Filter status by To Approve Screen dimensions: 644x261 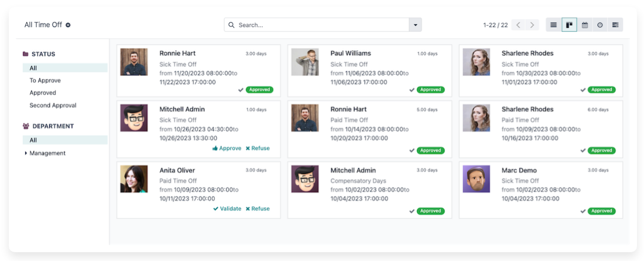45,81
